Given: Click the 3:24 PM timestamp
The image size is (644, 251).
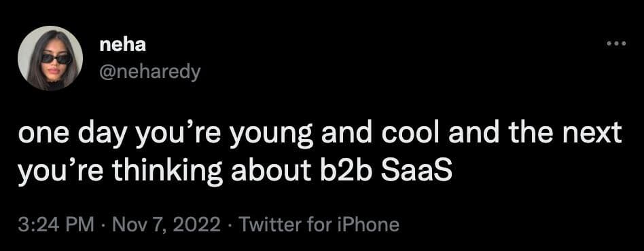Looking at the screenshot, I should [56, 225].
